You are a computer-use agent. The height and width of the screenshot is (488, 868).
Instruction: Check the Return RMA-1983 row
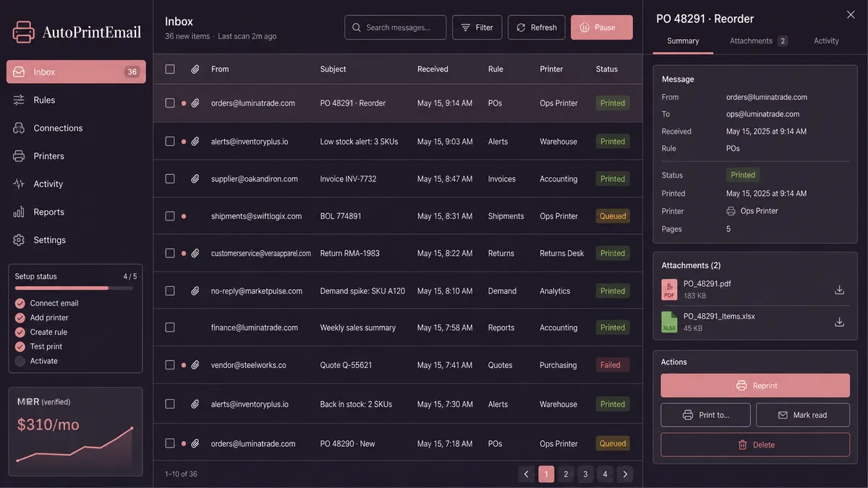pos(170,253)
